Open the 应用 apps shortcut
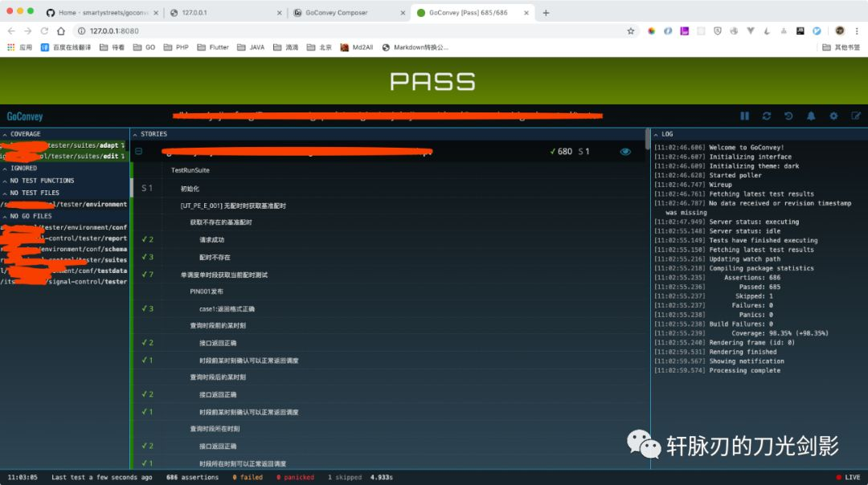This screenshot has height=485, width=868. (19, 47)
